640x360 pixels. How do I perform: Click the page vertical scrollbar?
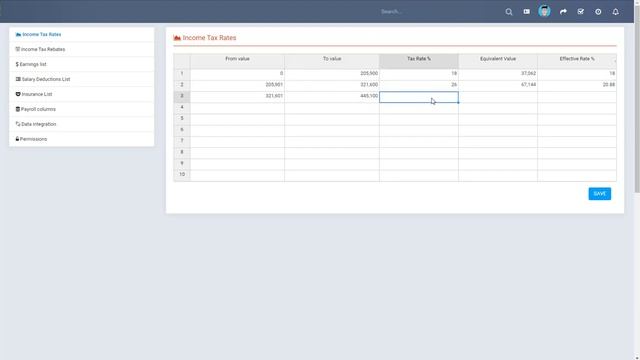pos(637,98)
